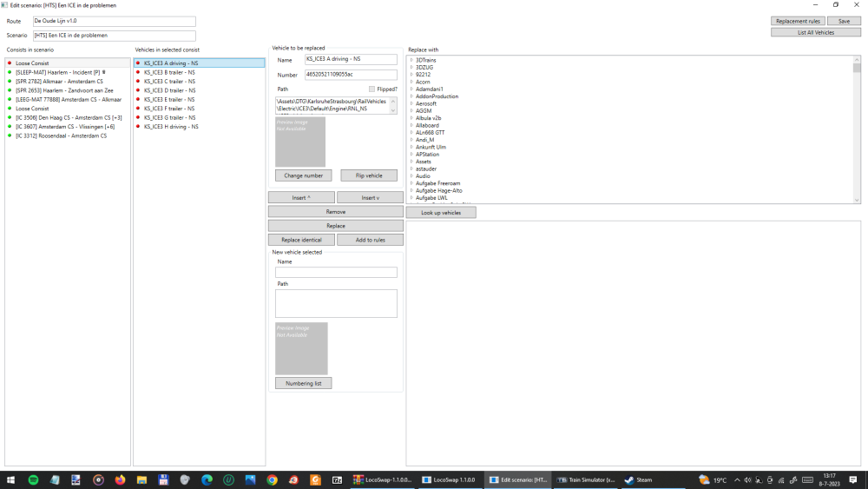Select KS_ICE3 H driving - NS vehicle

(171, 127)
